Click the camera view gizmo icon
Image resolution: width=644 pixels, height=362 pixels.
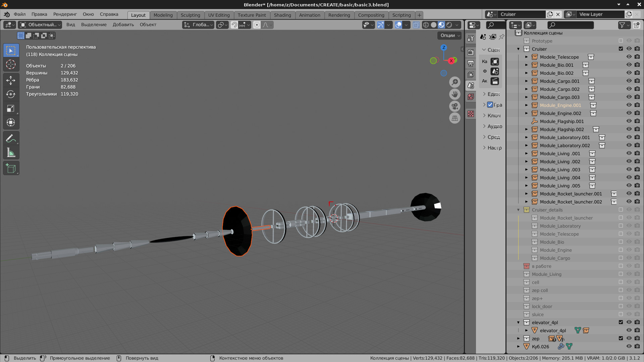(455, 106)
